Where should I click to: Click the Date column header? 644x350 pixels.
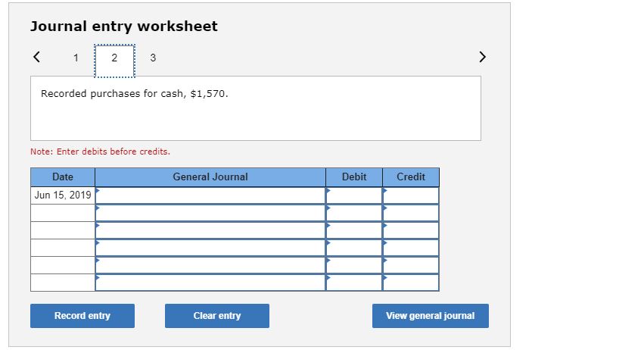[x=63, y=177]
